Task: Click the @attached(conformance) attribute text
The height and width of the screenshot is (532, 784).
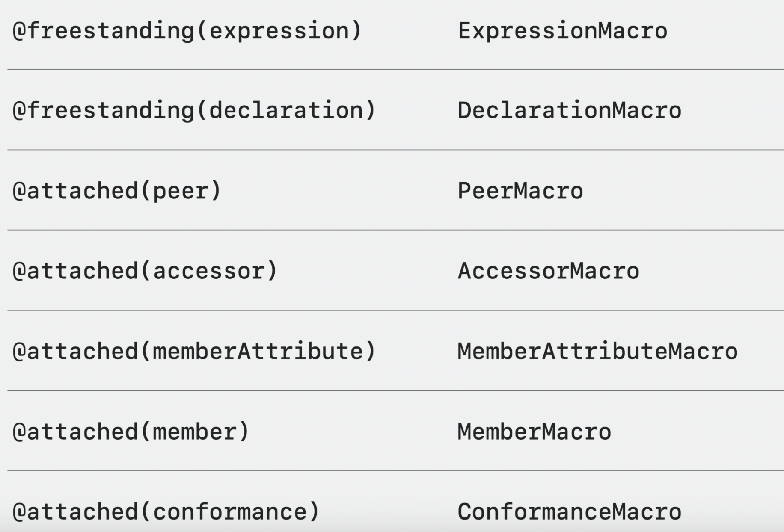Action: (166, 512)
